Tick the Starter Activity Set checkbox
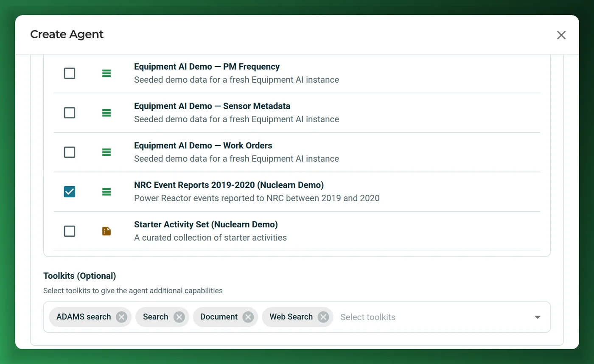Image resolution: width=594 pixels, height=364 pixels. click(x=70, y=231)
